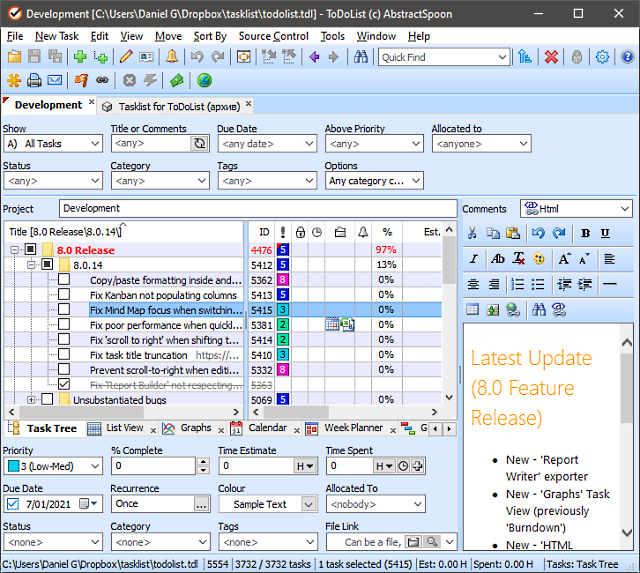640x573 pixels.
Task: Uncheck the completed 'Fix Report Builder' checkbox
Action: click(64, 384)
